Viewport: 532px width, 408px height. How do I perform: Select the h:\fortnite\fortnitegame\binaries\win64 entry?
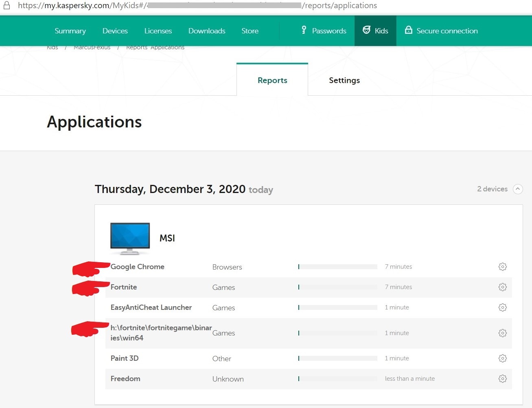click(161, 333)
